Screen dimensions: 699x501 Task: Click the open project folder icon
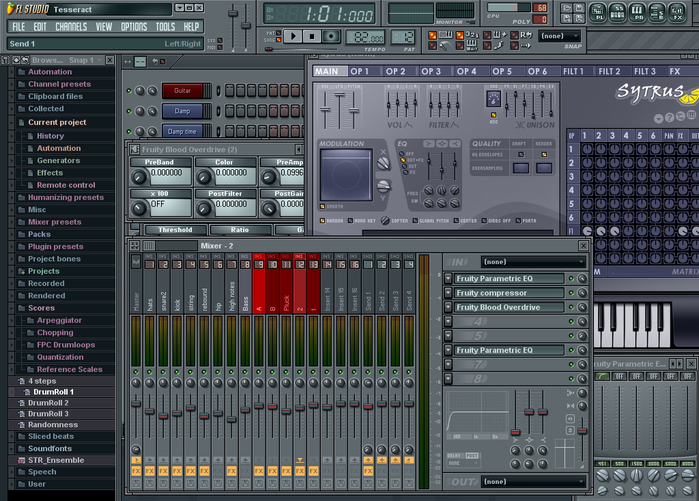(x=567, y=8)
